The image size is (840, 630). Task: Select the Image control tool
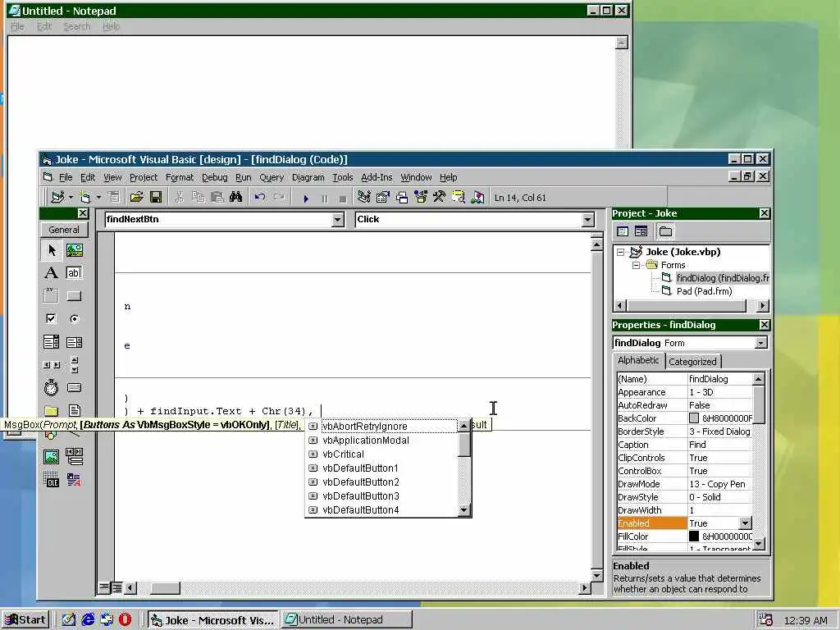click(52, 456)
